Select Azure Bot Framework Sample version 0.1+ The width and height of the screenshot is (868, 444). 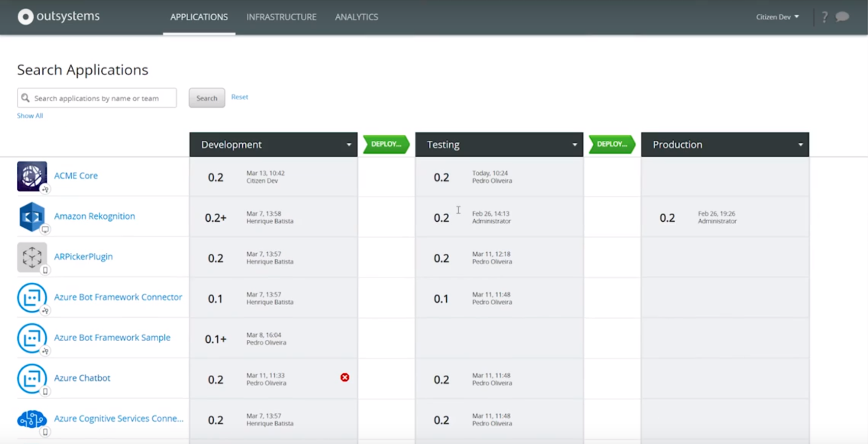coord(216,339)
